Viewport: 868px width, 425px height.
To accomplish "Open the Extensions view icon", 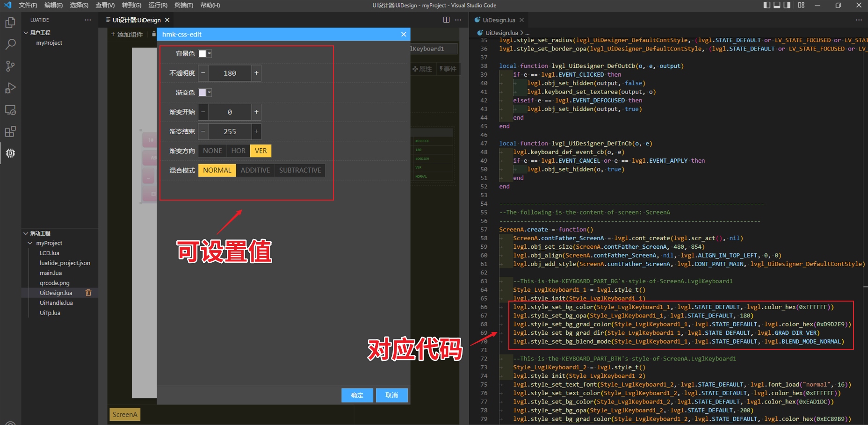I will pyautogui.click(x=10, y=131).
